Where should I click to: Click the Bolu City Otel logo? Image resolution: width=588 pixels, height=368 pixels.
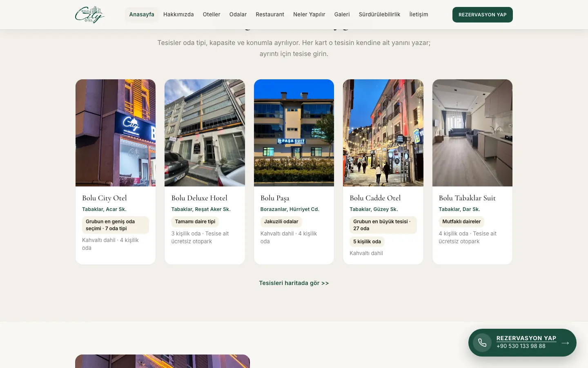click(x=90, y=15)
